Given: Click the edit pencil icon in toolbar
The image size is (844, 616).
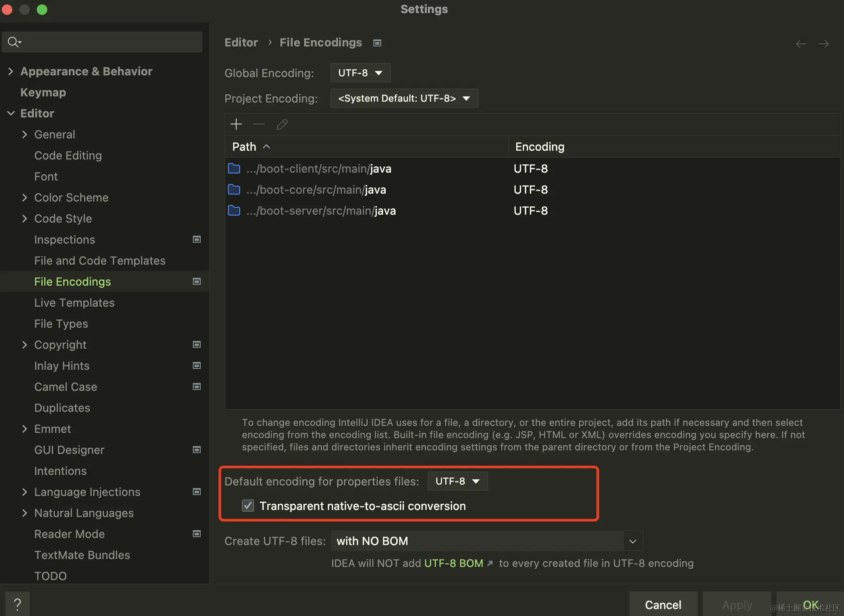Looking at the screenshot, I should tap(282, 124).
